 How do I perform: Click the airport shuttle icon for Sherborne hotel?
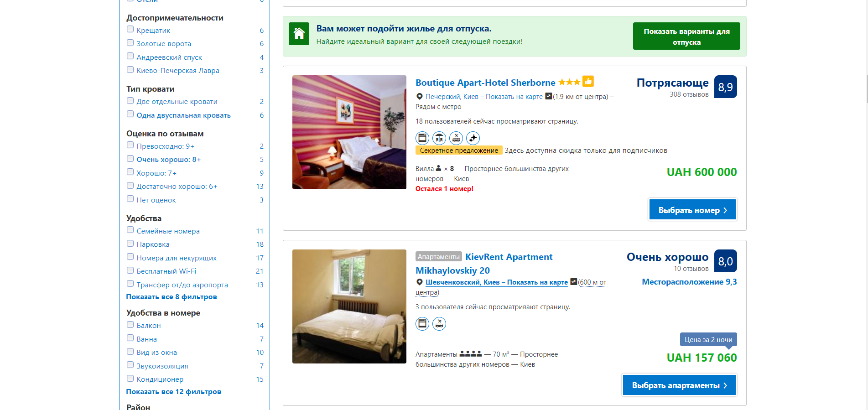click(456, 138)
